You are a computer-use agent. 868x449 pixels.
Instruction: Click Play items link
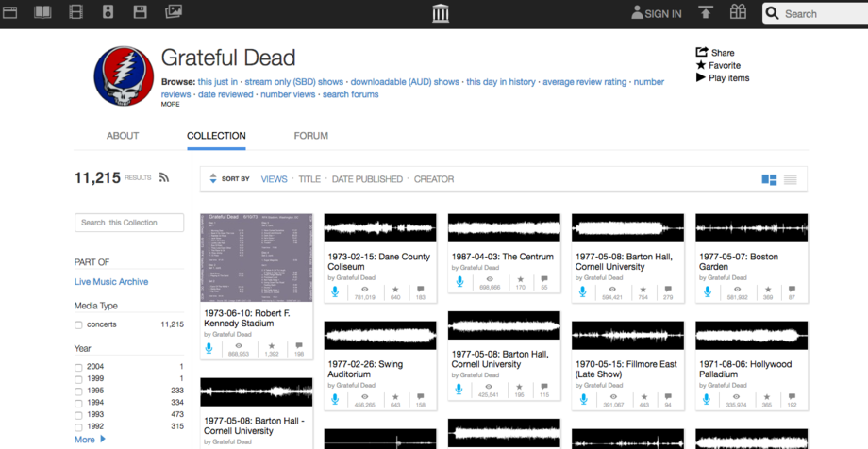tap(723, 78)
